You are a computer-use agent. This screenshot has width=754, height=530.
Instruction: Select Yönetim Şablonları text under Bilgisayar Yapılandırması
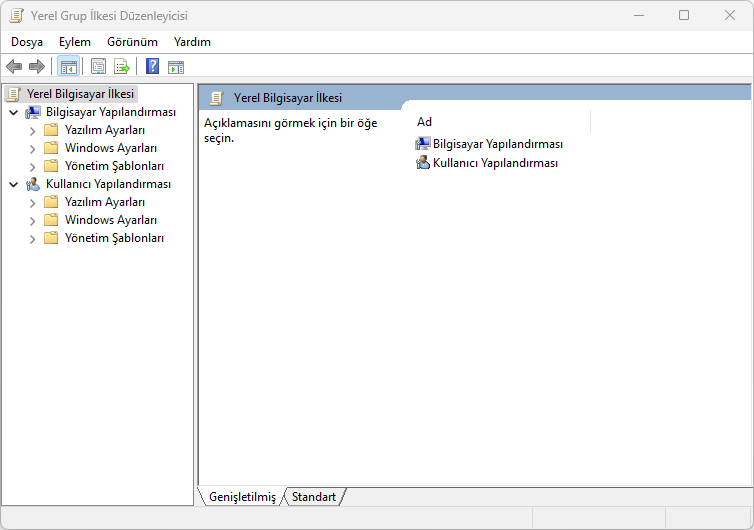click(114, 166)
